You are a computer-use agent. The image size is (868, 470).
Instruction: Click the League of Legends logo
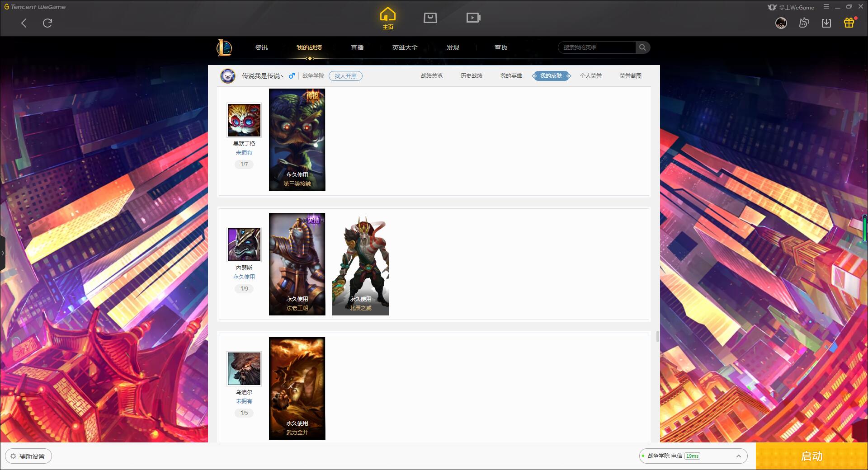pos(224,47)
